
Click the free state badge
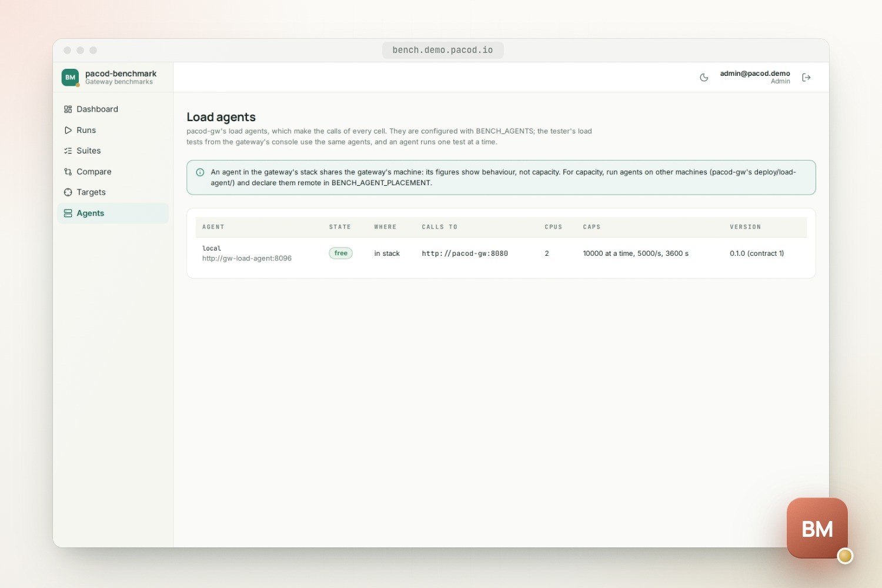(x=340, y=253)
